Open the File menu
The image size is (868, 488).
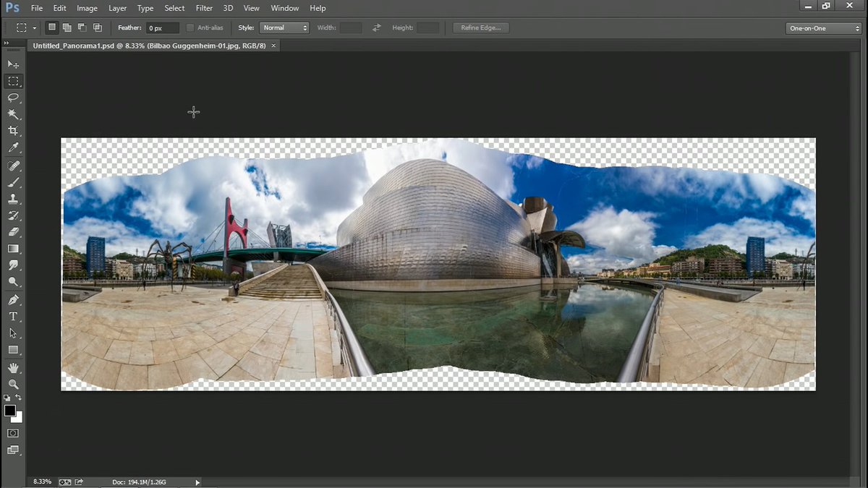tap(37, 8)
